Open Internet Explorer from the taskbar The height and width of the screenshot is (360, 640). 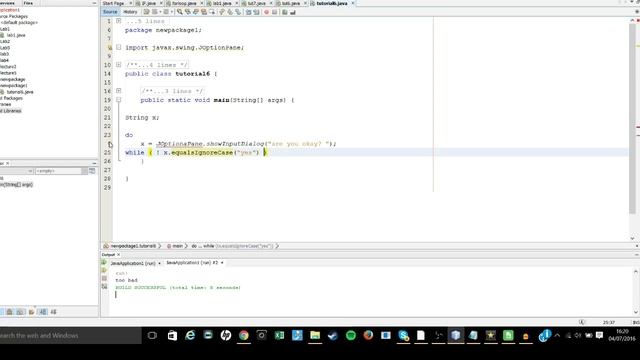point(190,336)
